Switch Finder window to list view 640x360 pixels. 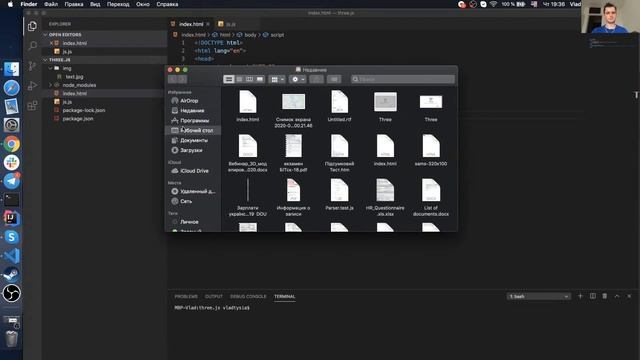(239, 79)
